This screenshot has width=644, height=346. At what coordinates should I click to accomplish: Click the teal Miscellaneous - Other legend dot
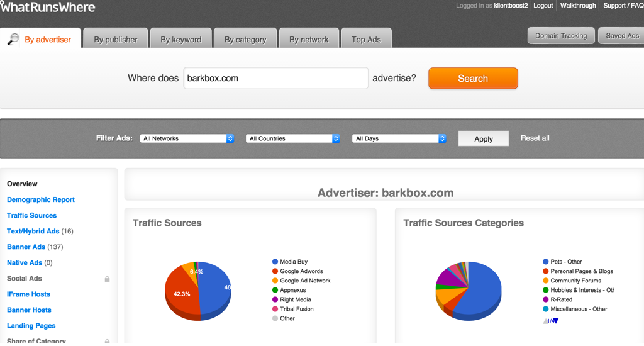546,309
